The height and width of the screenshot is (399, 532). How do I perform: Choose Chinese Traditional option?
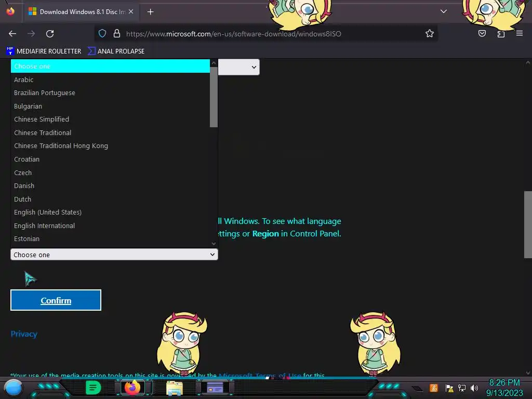tap(110, 132)
